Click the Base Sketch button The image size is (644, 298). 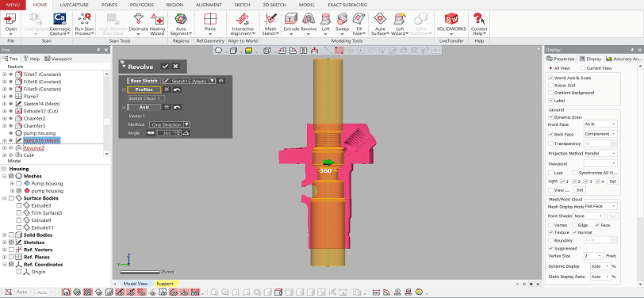click(144, 81)
